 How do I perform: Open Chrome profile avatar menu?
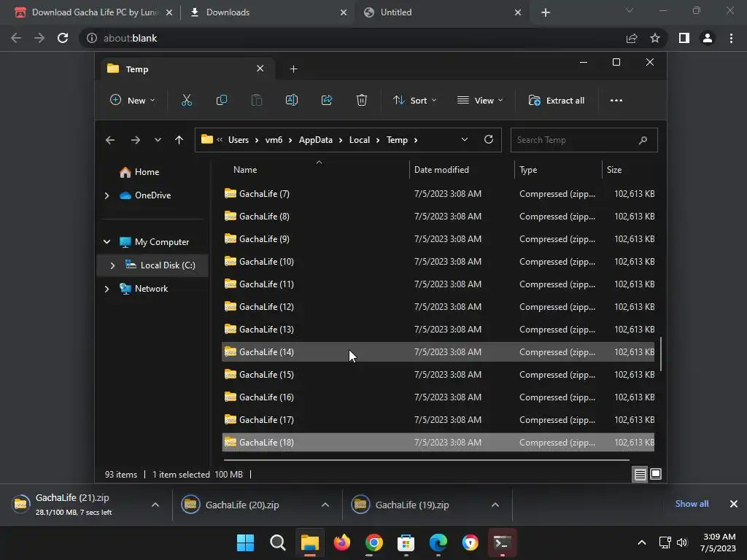tap(708, 38)
